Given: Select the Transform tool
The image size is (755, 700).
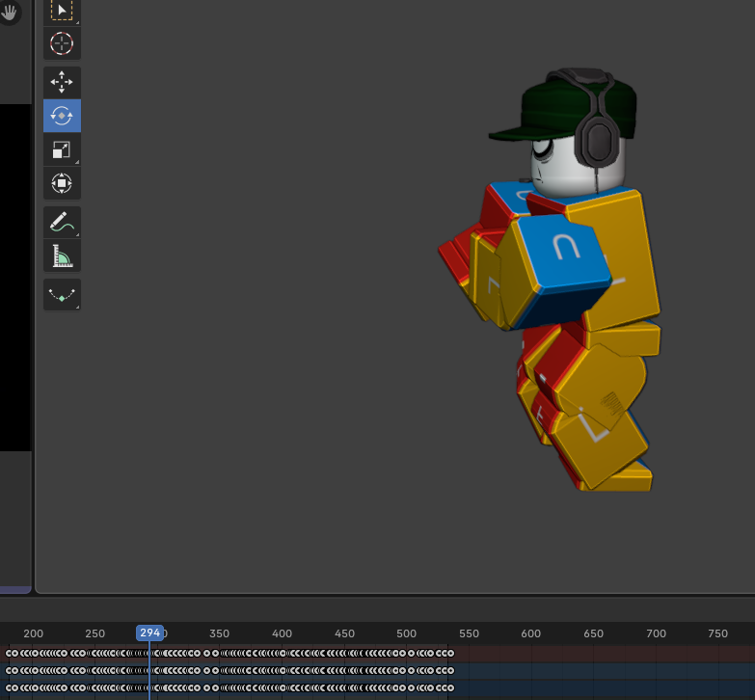Looking at the screenshot, I should 62,183.
